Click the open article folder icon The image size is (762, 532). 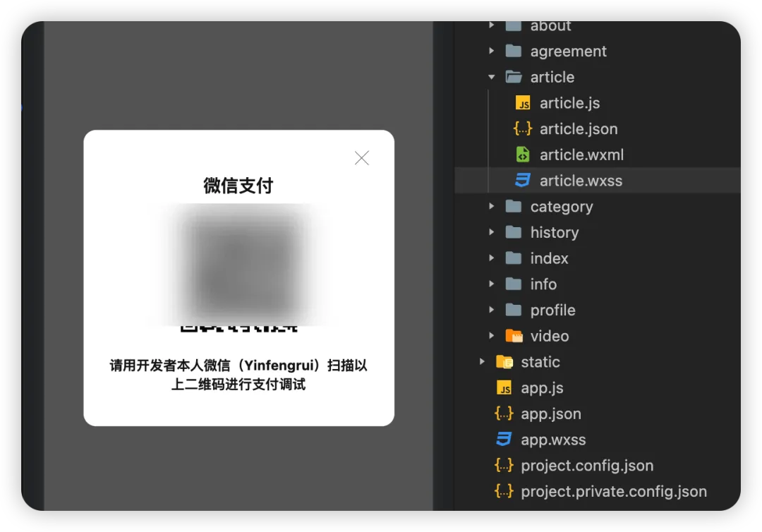pyautogui.click(x=513, y=77)
